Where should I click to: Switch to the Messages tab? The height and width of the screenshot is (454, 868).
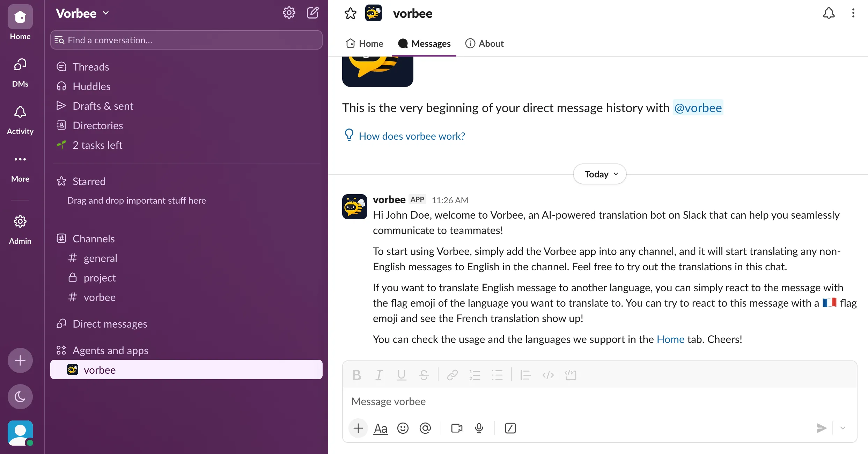[424, 43]
